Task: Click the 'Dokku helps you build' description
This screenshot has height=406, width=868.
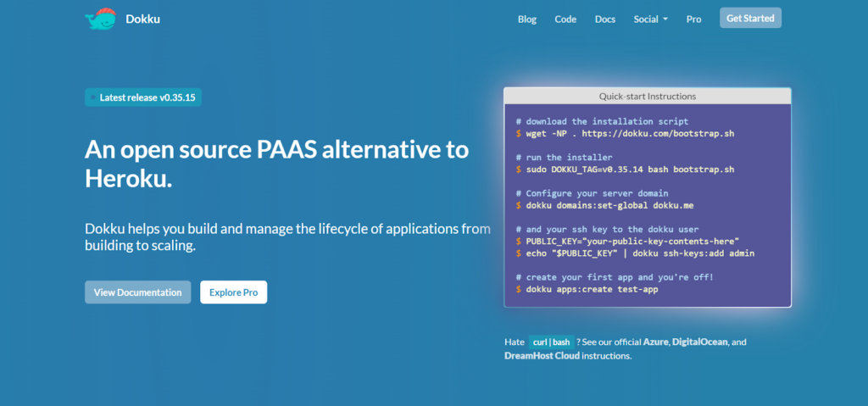Action: [x=288, y=237]
